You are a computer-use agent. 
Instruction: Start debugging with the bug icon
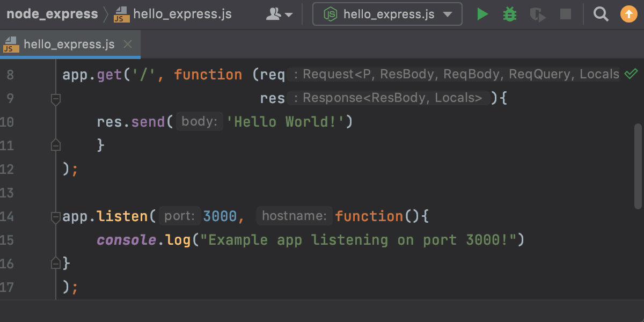click(x=509, y=14)
